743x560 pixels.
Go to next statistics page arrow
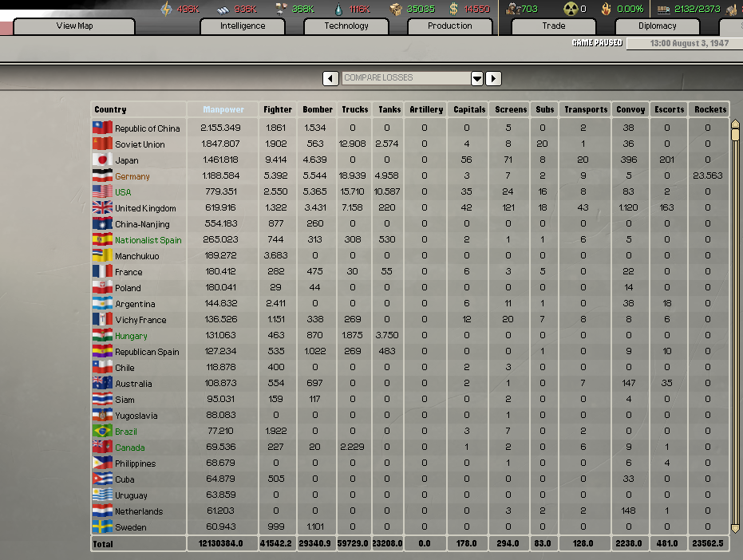click(x=493, y=78)
